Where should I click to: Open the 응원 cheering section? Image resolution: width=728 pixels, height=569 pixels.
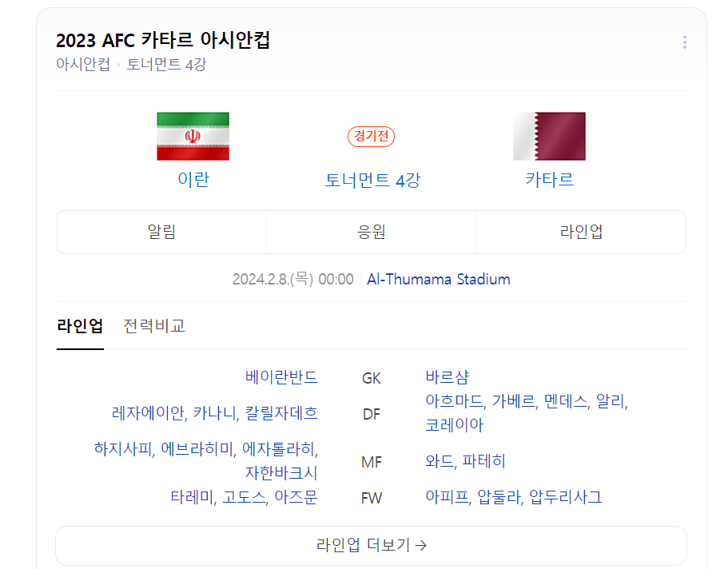pos(371,232)
